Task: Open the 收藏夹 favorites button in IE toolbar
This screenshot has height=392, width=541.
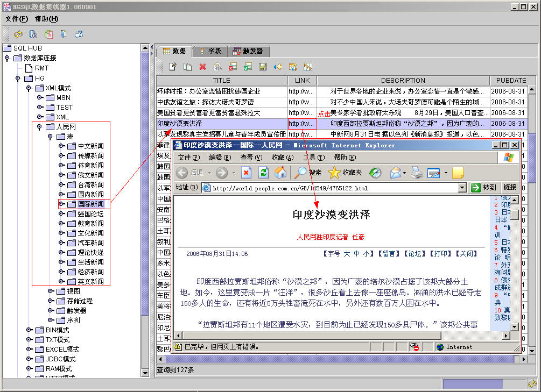Action: (x=345, y=173)
